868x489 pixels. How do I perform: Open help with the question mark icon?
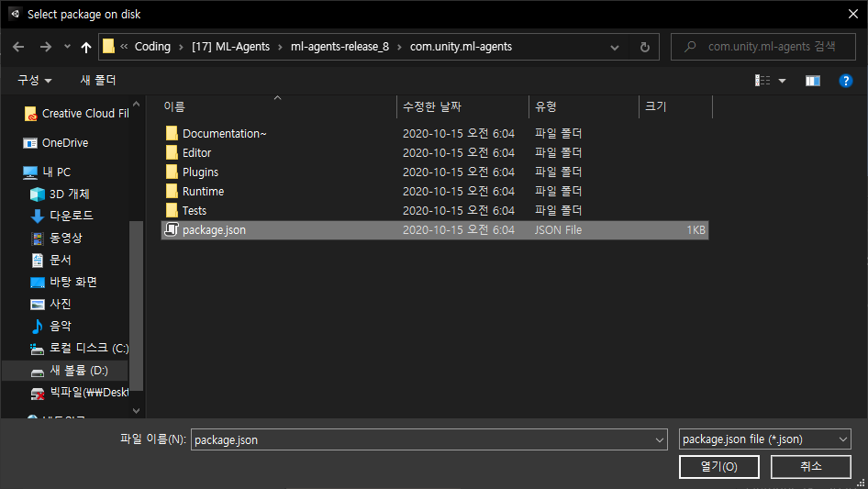click(845, 81)
